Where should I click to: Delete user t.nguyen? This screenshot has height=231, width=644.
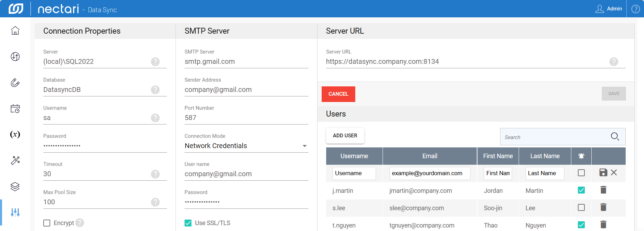(603, 224)
